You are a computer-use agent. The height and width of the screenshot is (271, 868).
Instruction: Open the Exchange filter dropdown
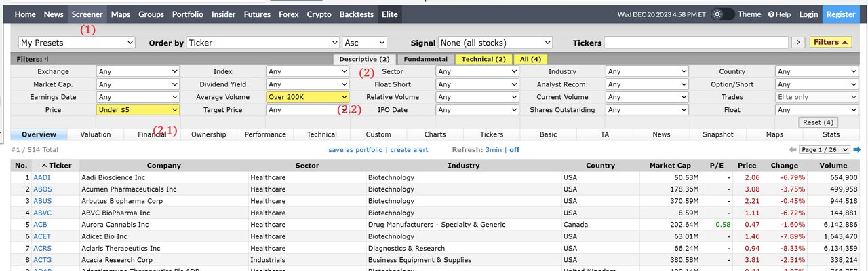click(138, 71)
